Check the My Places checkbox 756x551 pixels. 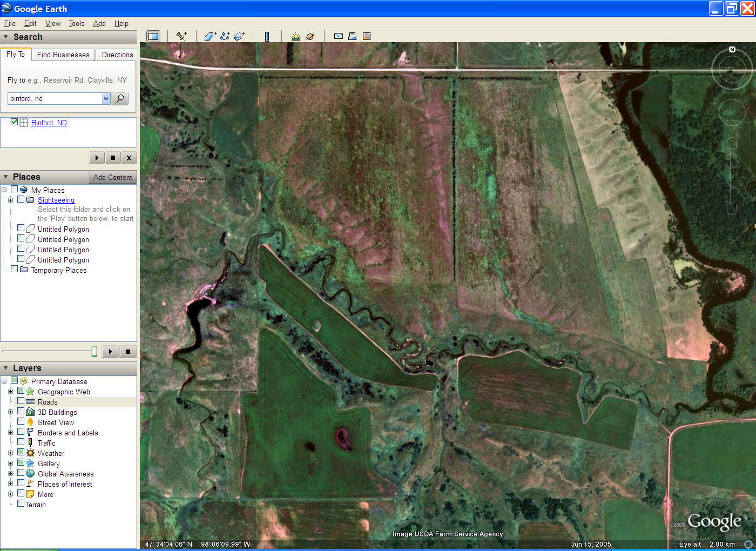click(x=14, y=189)
